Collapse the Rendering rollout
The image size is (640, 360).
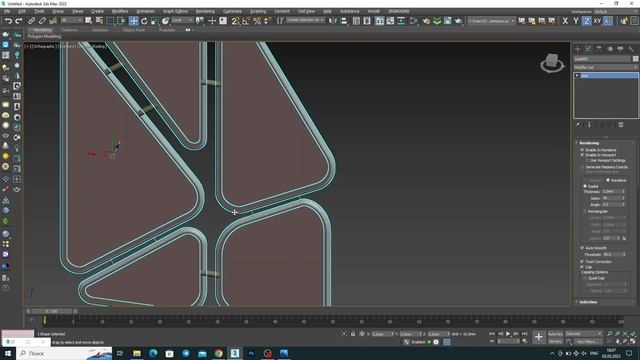pos(589,143)
